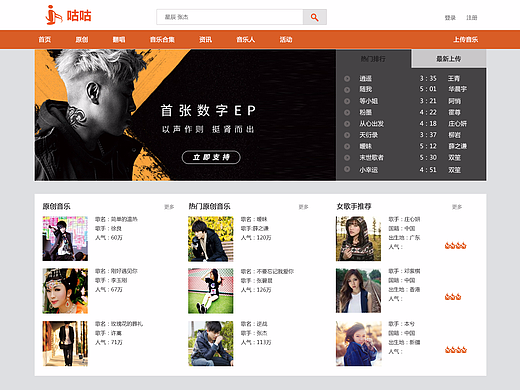The height and width of the screenshot is (390, 520).
Task: Open 资讯 in the navigation bar
Action: (x=205, y=40)
